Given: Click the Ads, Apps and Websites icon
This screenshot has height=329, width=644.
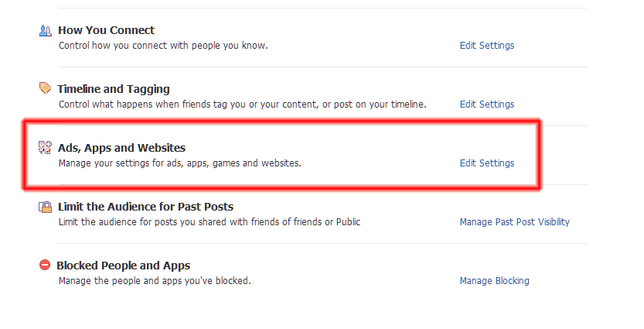Looking at the screenshot, I should coord(45,147).
